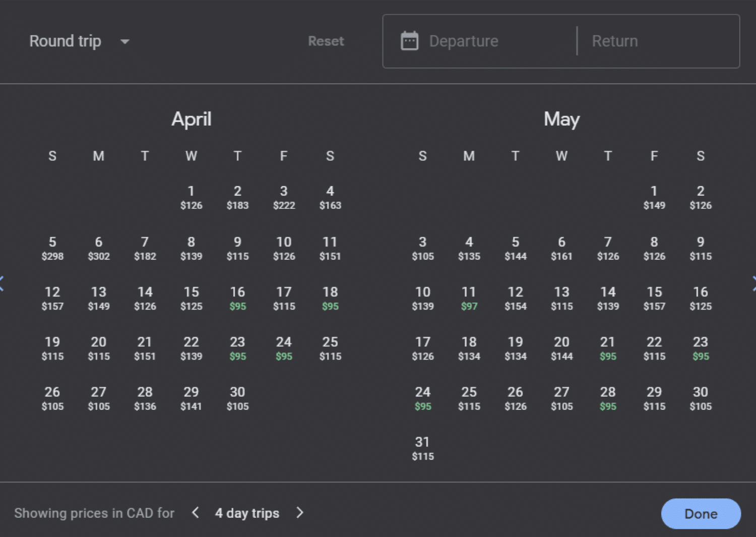Select May 28 with $95 fare
Image resolution: width=756 pixels, height=537 pixels.
(608, 398)
